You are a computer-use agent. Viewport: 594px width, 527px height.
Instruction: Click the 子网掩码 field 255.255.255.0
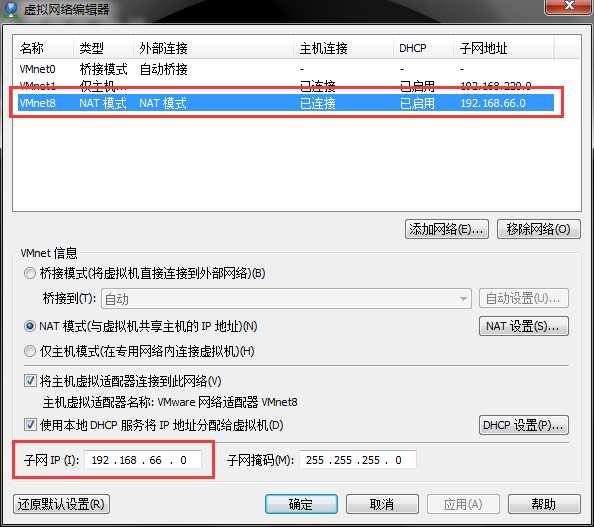point(358,460)
